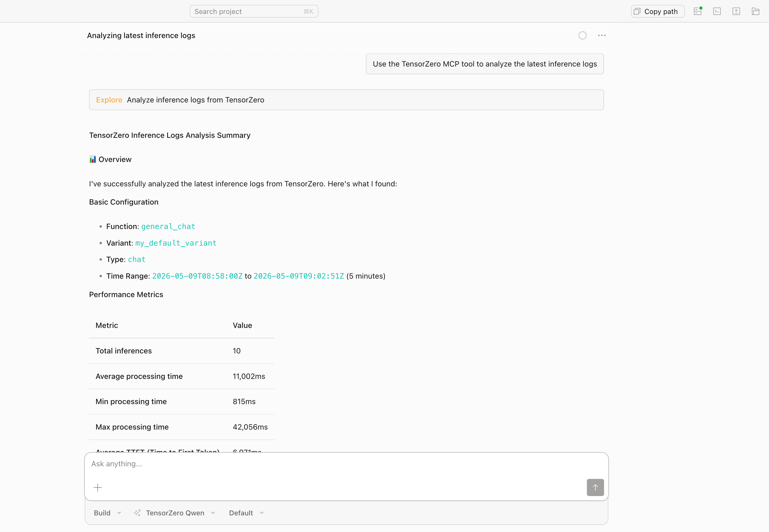Click the circular progress indicator in header
Screen dimensions: 769x532
pyautogui.click(x=582, y=35)
